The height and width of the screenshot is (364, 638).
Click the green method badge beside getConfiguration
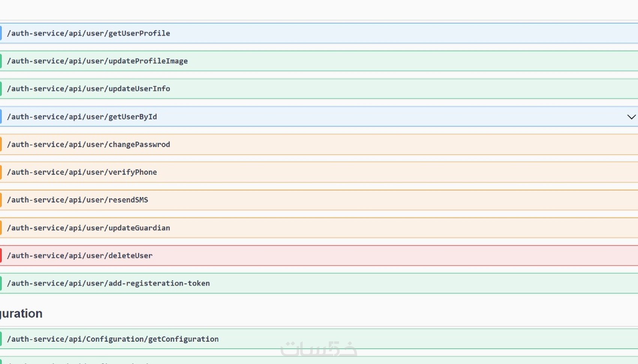click(1, 339)
